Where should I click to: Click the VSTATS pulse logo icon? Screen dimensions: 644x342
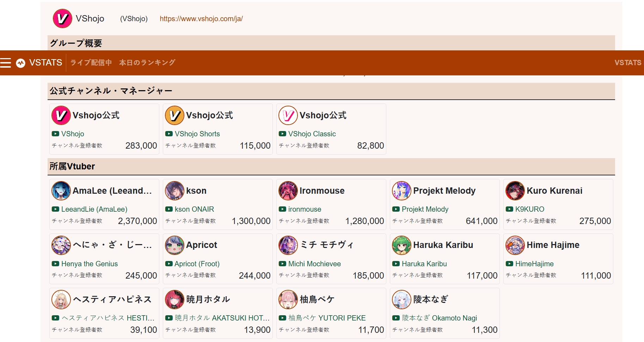(x=21, y=63)
